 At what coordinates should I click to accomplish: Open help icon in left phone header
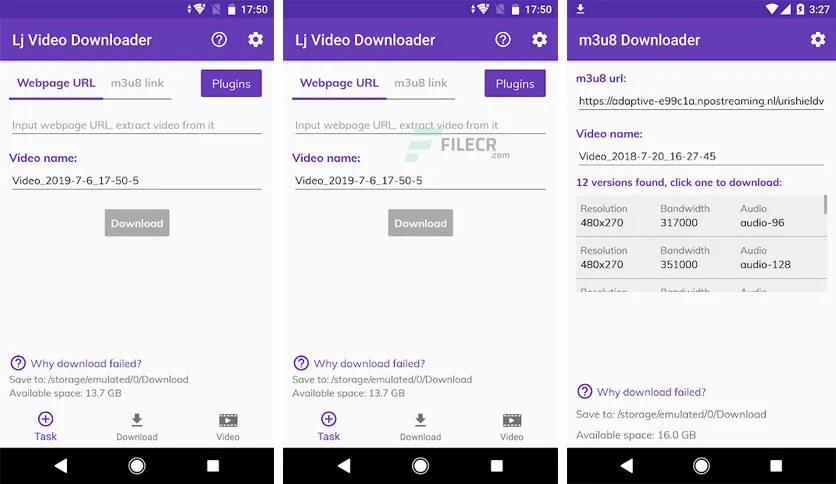click(219, 39)
